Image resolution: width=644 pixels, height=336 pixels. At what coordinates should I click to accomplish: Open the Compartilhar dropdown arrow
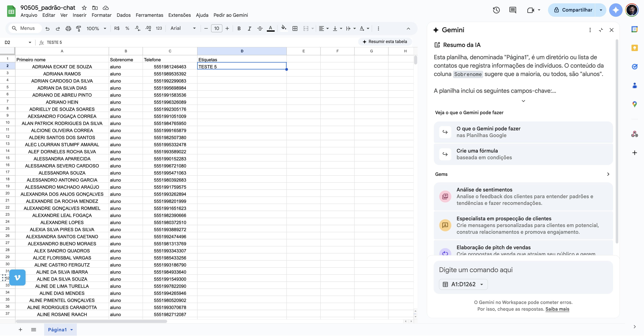pos(601,10)
